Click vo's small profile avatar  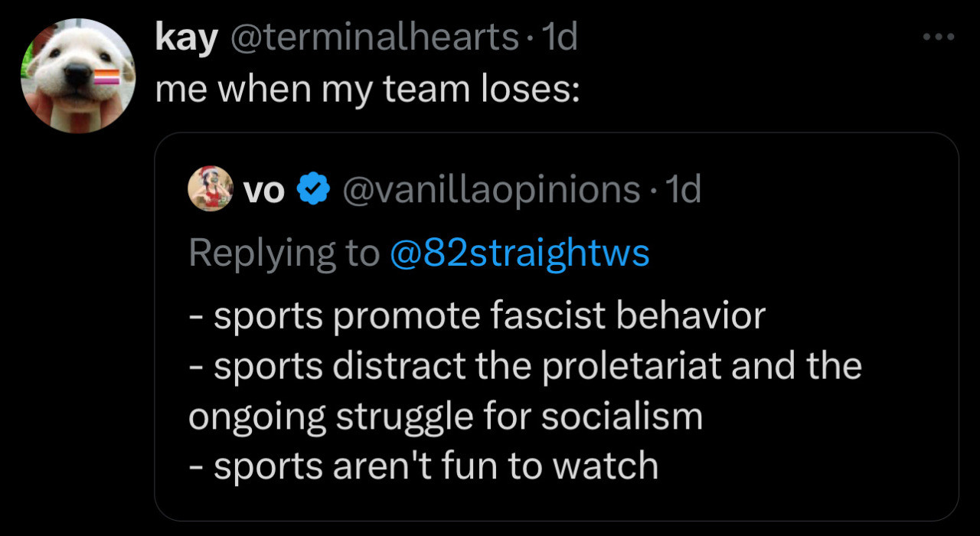tap(211, 188)
